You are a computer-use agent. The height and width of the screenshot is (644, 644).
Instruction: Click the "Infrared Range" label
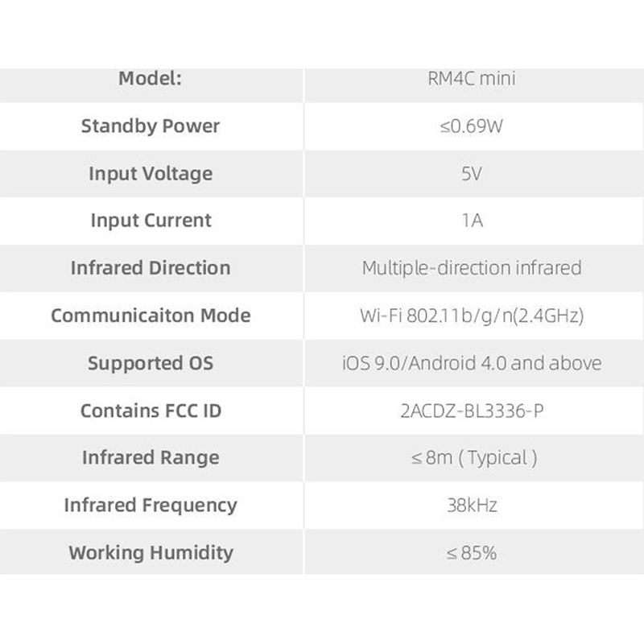point(151,458)
